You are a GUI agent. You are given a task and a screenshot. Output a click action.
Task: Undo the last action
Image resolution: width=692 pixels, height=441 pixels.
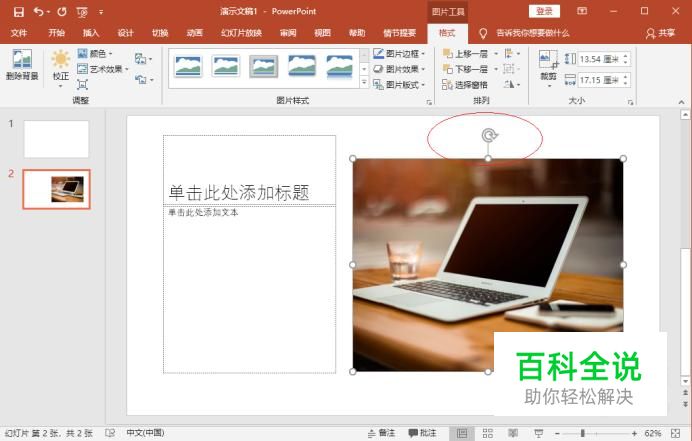point(39,12)
